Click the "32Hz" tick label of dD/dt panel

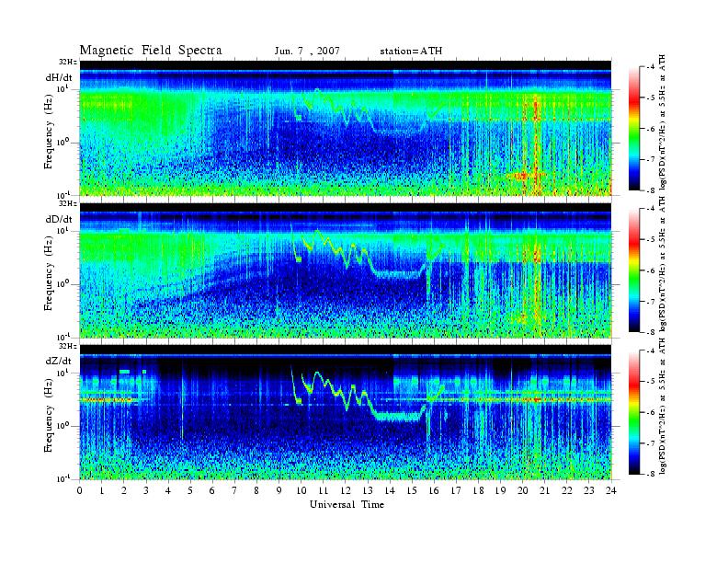[x=68, y=203]
